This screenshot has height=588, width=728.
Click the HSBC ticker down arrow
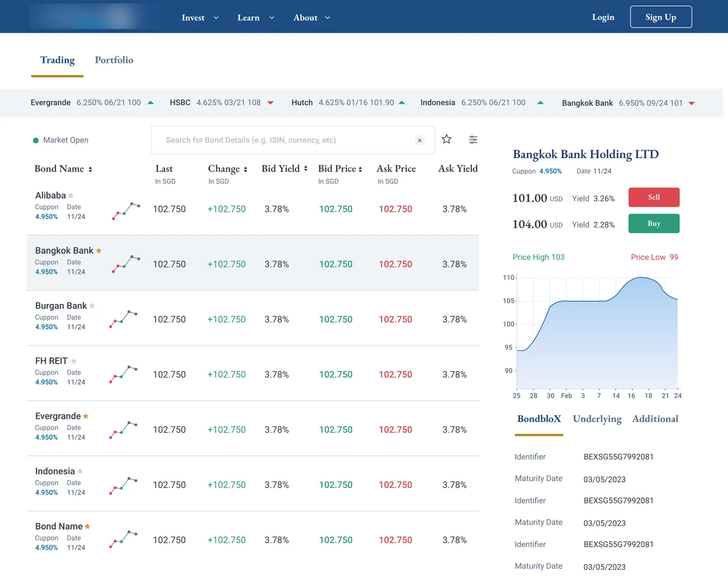pos(270,103)
